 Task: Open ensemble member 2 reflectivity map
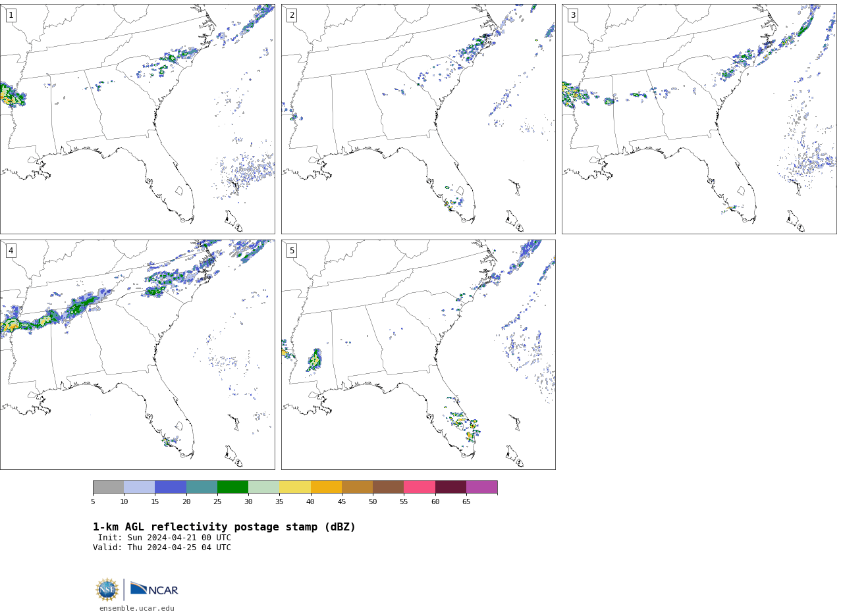pos(418,119)
